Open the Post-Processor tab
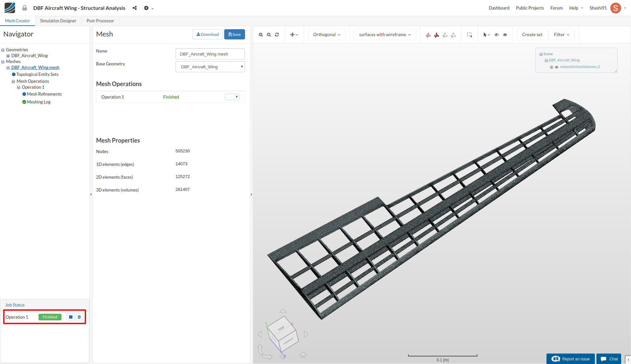 (100, 21)
